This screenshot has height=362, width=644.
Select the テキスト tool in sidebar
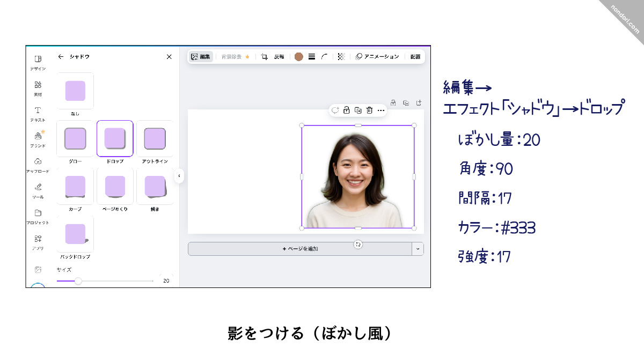pyautogui.click(x=38, y=113)
